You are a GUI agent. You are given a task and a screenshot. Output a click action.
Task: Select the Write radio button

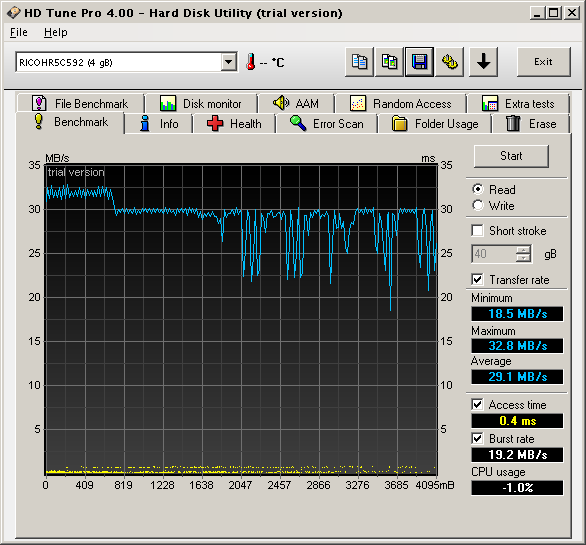point(478,205)
